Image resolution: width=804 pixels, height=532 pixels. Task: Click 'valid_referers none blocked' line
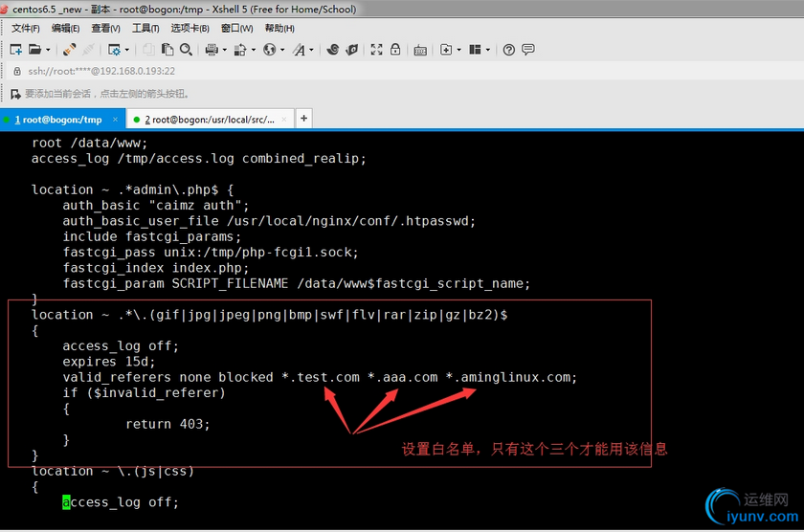click(x=320, y=377)
